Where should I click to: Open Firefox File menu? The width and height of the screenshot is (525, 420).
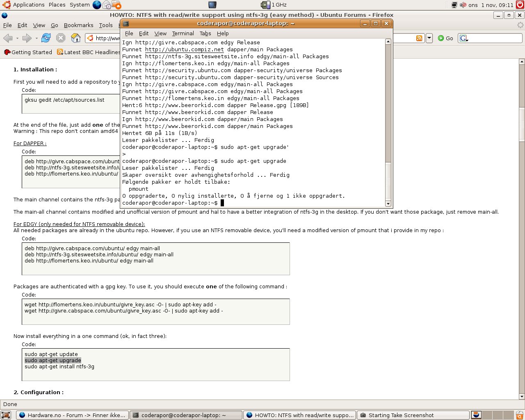point(7,25)
